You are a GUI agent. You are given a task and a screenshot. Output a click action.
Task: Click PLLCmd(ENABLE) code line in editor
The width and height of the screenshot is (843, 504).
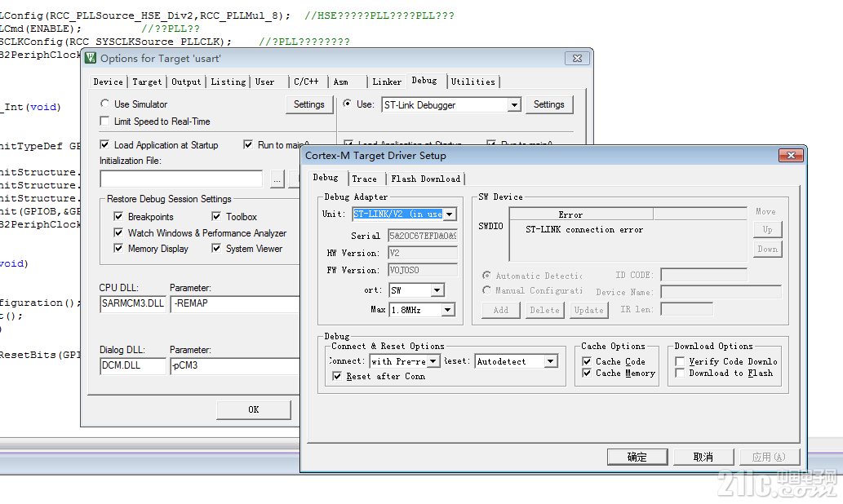[x=40, y=29]
